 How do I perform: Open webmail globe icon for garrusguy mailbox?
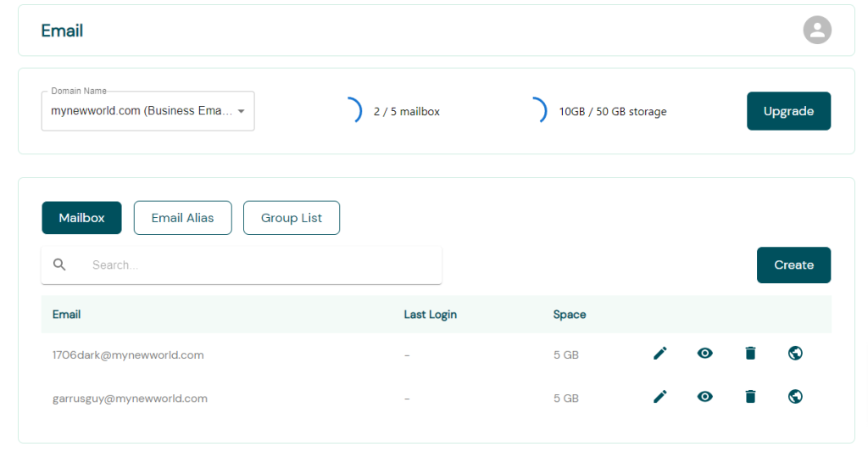coord(795,397)
